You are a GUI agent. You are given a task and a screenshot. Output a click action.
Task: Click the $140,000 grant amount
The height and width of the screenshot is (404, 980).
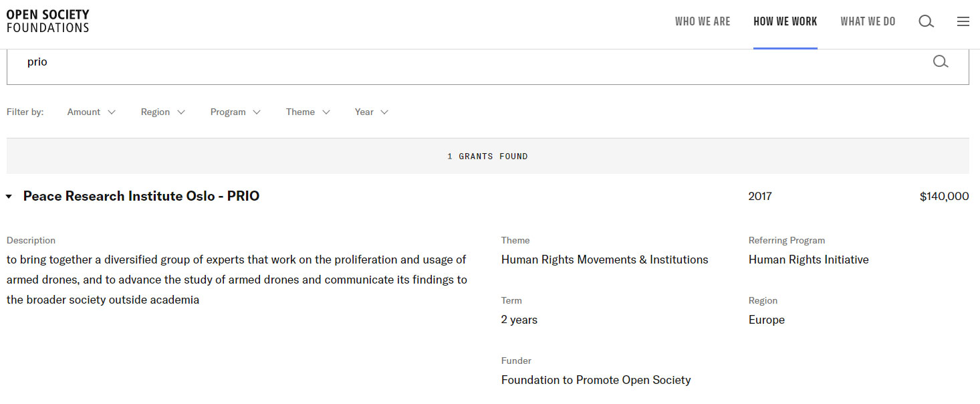click(944, 197)
